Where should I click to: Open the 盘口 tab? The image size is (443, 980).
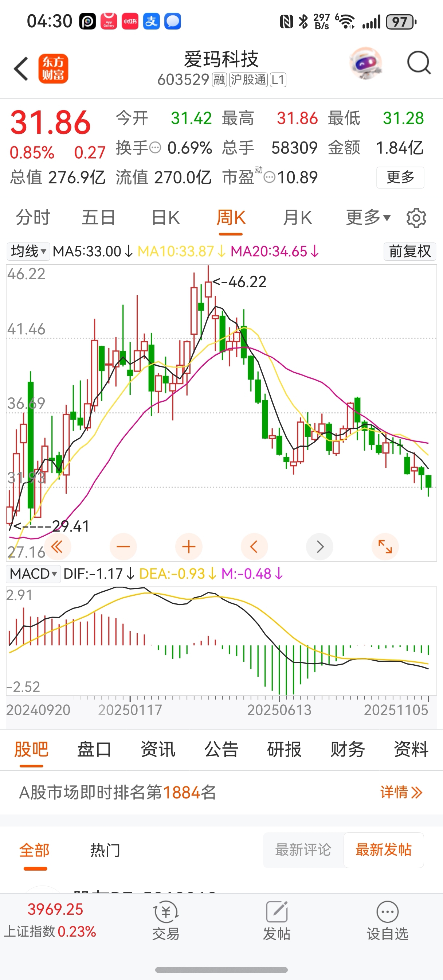pos(94,750)
